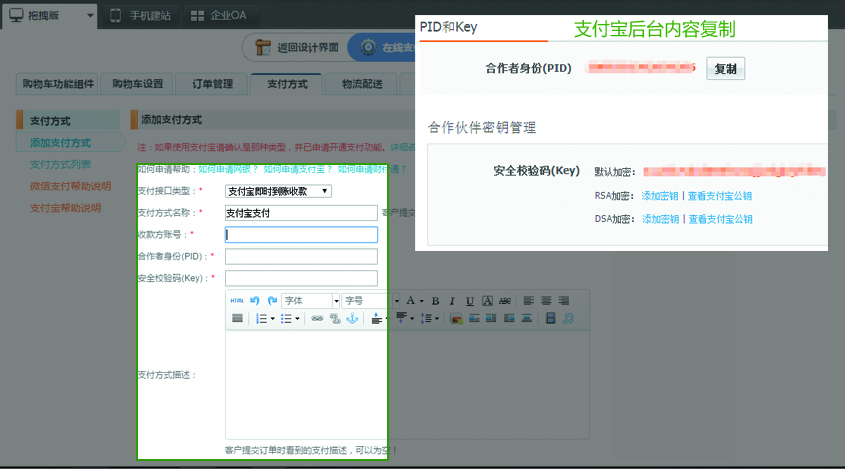Viewport: 845px width, 469px height.
Task: Apply underline formatting with U icon
Action: [469, 301]
